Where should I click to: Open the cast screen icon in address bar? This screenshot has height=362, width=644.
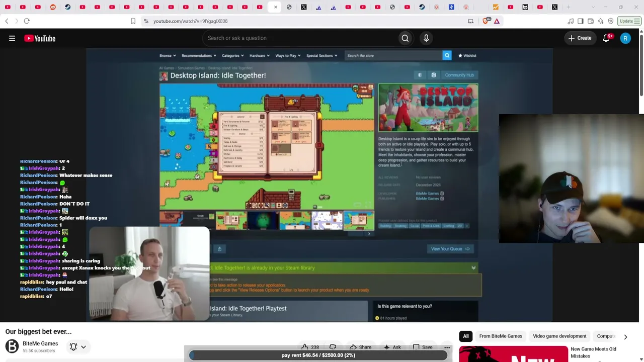pos(470,21)
